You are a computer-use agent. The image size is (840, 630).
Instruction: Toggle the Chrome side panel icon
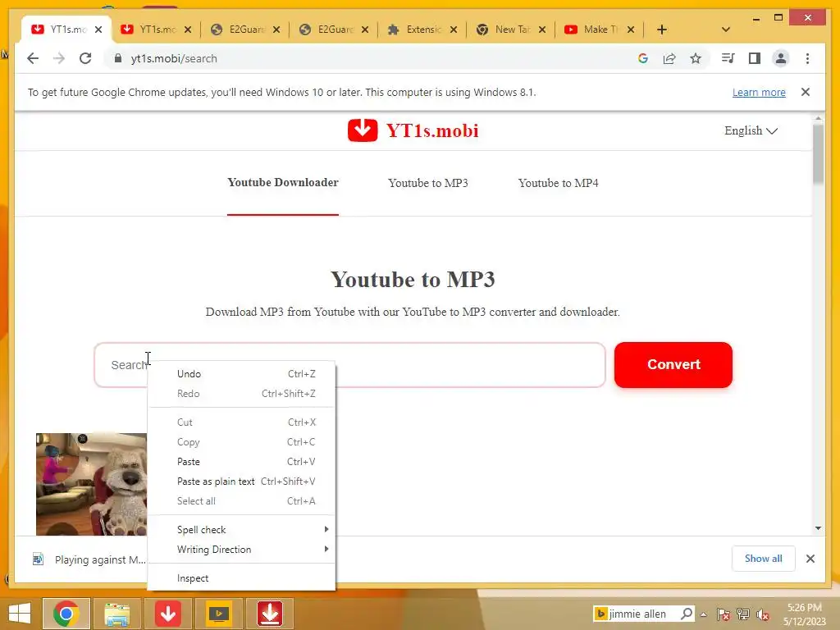pyautogui.click(x=755, y=58)
